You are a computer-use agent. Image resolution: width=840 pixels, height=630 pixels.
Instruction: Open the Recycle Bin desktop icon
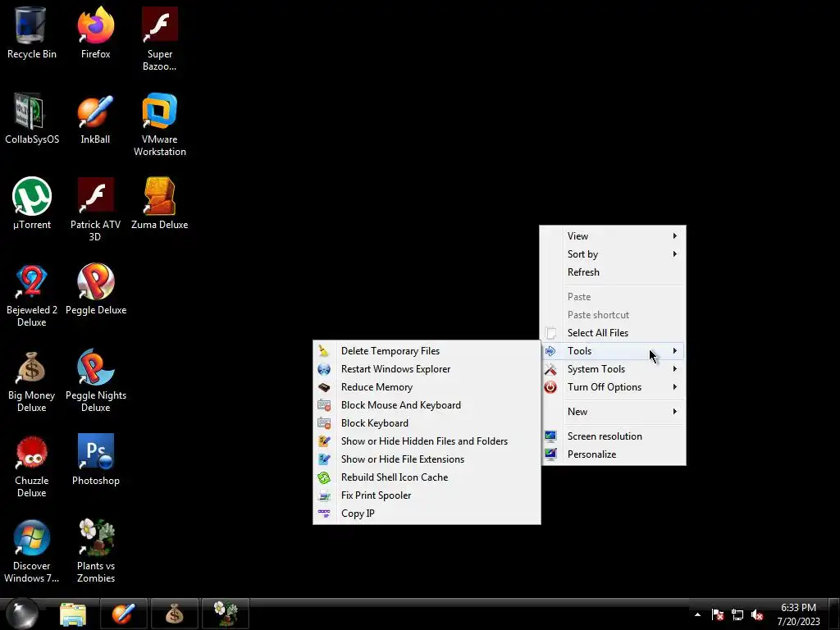coord(32,33)
